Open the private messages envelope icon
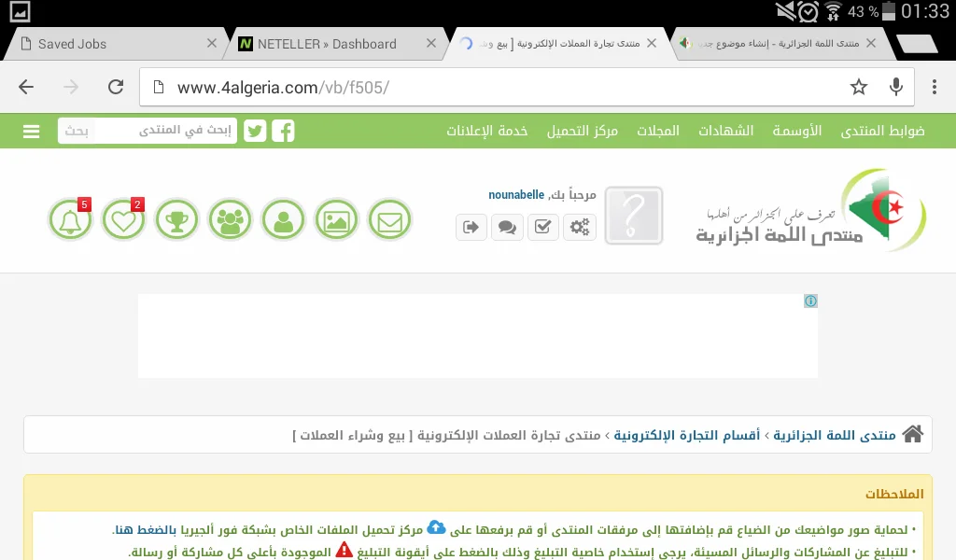Viewport: 956px width, 560px height. pos(389,221)
